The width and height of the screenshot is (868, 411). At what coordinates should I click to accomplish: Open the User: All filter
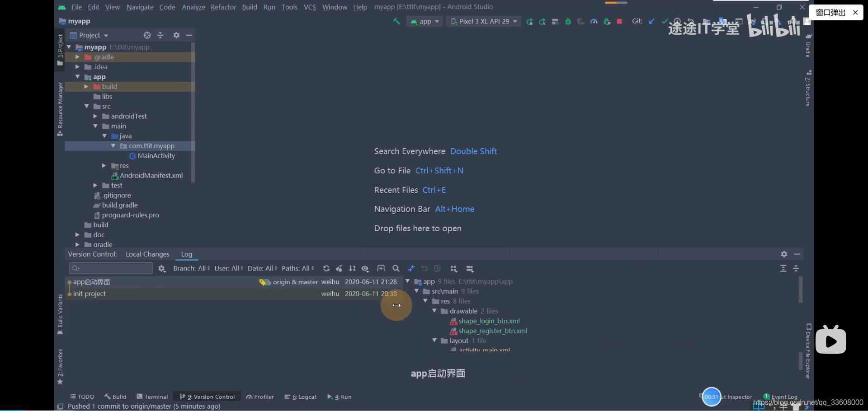(x=229, y=268)
